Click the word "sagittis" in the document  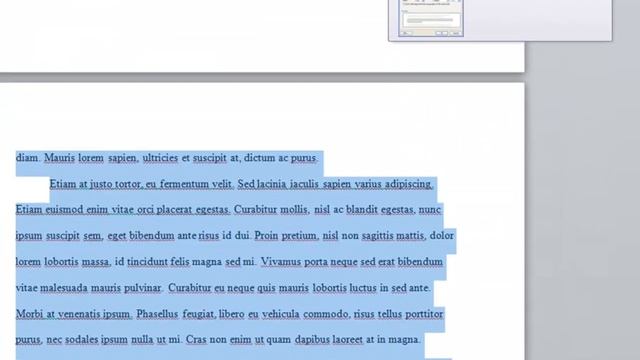pos(377,236)
